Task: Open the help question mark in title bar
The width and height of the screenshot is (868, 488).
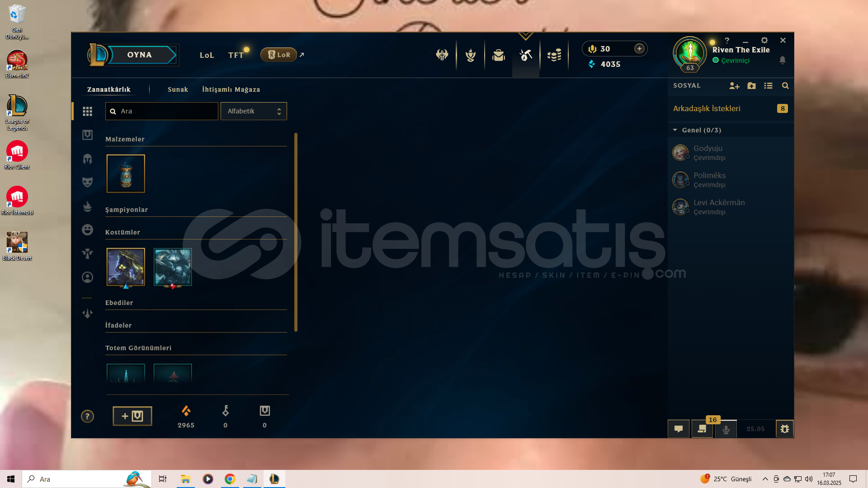Action: click(727, 40)
